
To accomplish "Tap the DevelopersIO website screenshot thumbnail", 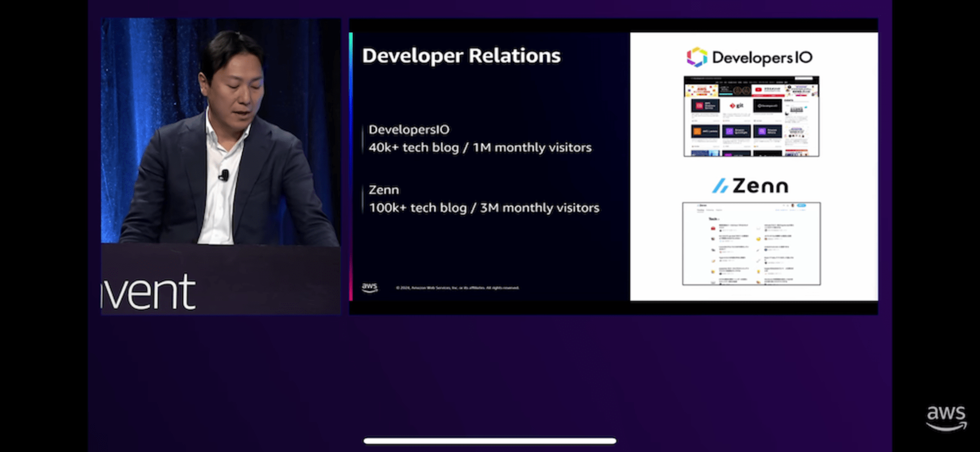I will coord(751,116).
